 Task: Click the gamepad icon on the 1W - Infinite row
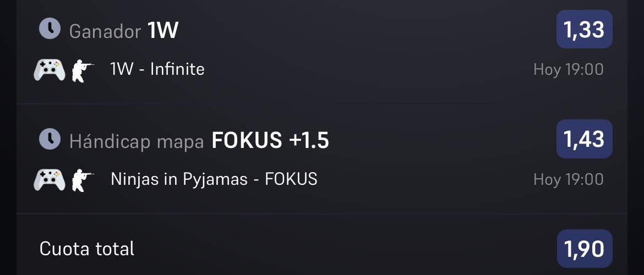(x=50, y=70)
